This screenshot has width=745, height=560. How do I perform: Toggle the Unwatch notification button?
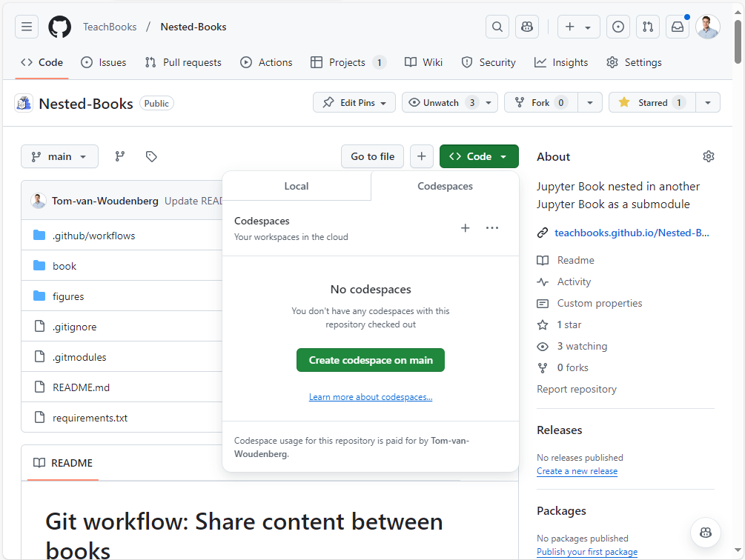click(x=441, y=102)
